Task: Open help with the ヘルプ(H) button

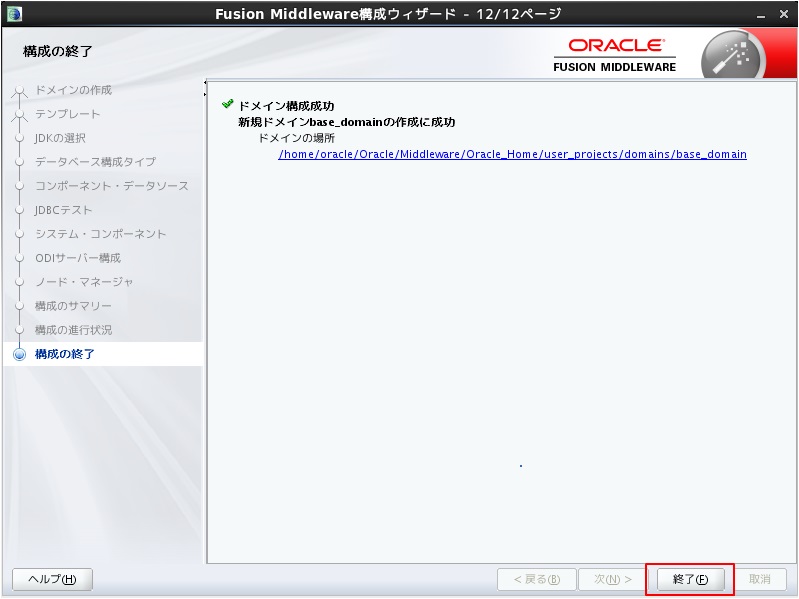Action: click(x=52, y=579)
